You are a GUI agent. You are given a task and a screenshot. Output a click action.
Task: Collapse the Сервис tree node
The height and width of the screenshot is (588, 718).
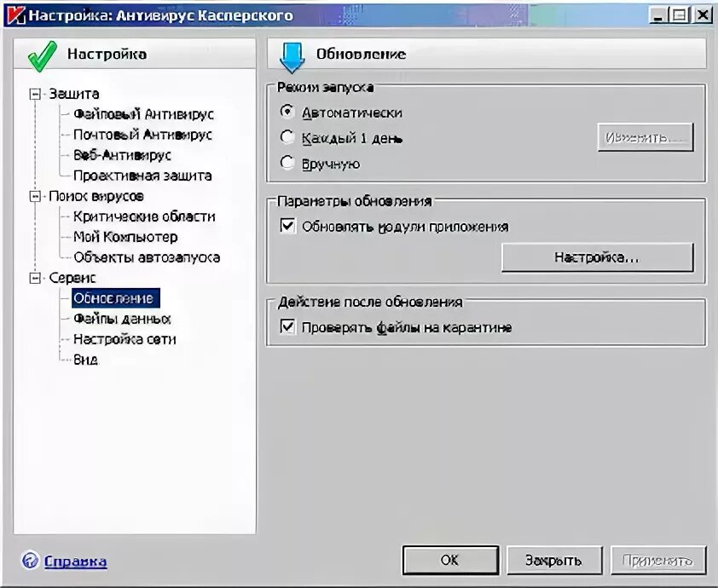(35, 278)
